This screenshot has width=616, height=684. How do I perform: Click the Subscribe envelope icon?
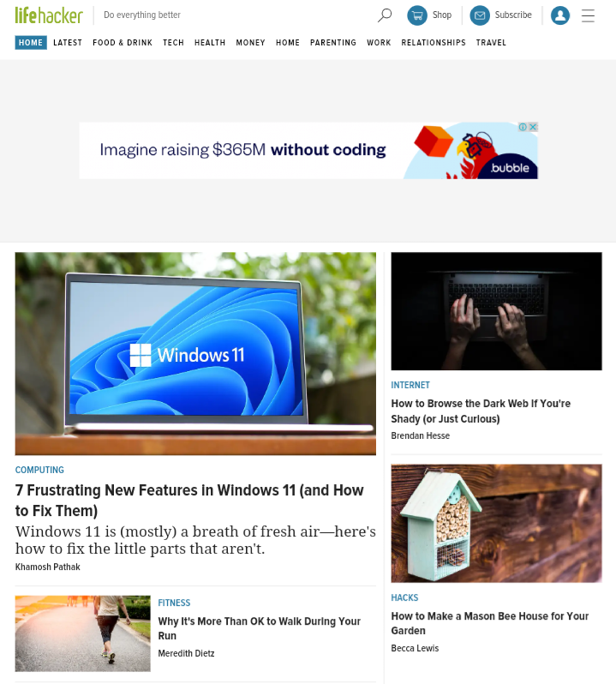(480, 15)
